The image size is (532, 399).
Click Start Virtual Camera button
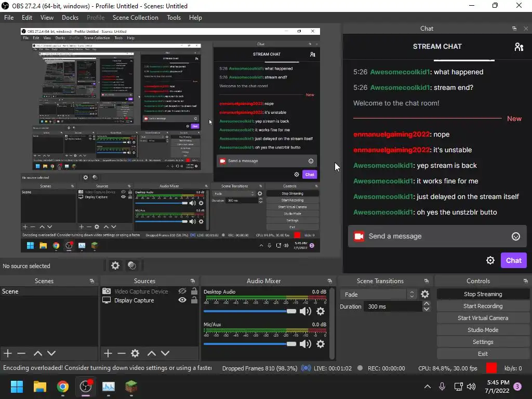(483, 318)
